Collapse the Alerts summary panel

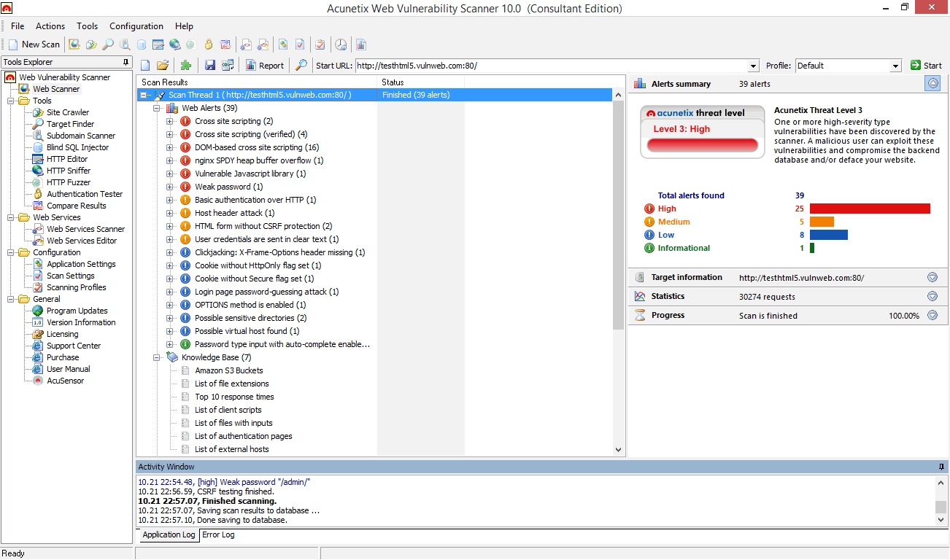[932, 83]
